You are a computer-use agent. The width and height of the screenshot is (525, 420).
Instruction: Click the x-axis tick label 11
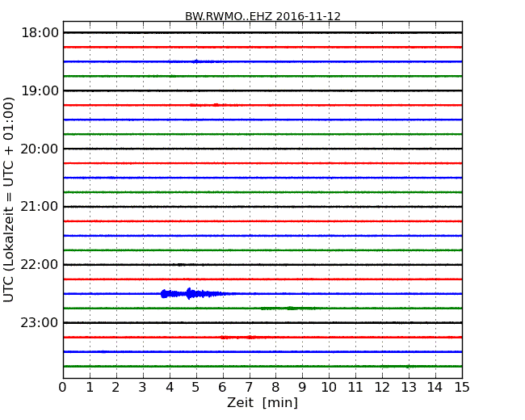(x=355, y=388)
